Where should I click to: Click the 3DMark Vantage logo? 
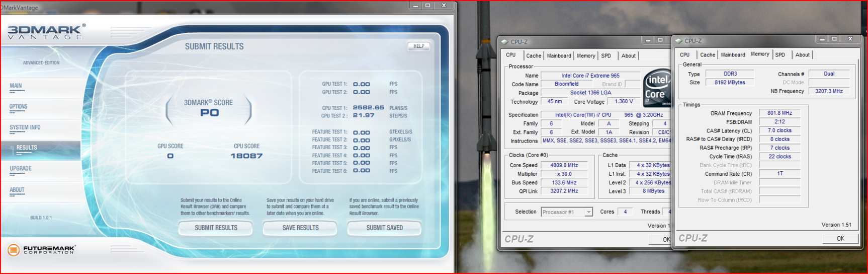click(x=45, y=32)
